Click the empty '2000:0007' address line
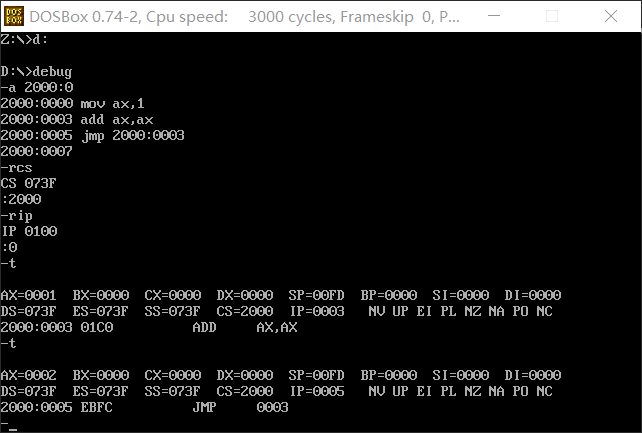Image resolution: width=642 pixels, height=433 pixels. [x=36, y=151]
